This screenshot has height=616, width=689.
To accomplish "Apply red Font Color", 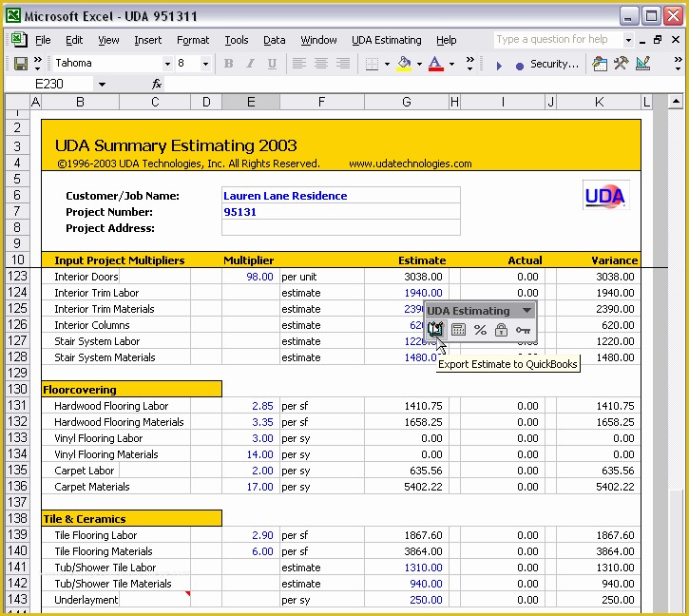I will click(436, 64).
